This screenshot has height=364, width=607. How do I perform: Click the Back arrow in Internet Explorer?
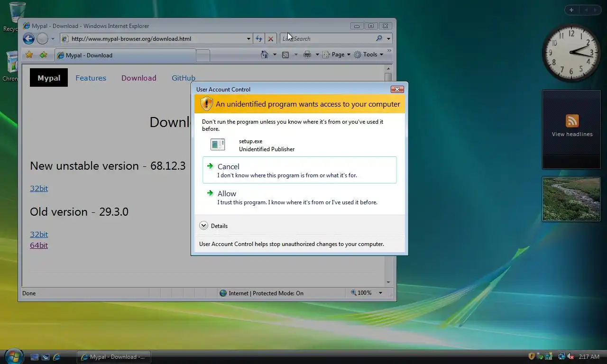28,39
